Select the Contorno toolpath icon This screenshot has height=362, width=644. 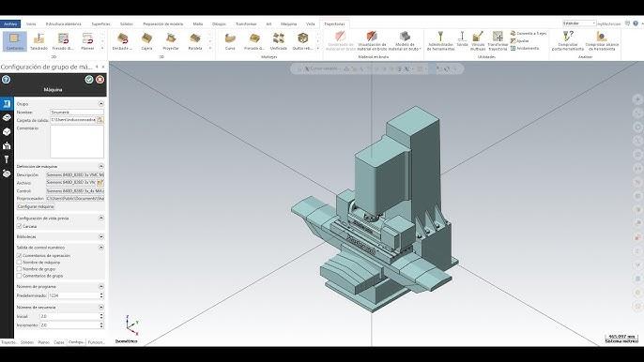click(15, 41)
